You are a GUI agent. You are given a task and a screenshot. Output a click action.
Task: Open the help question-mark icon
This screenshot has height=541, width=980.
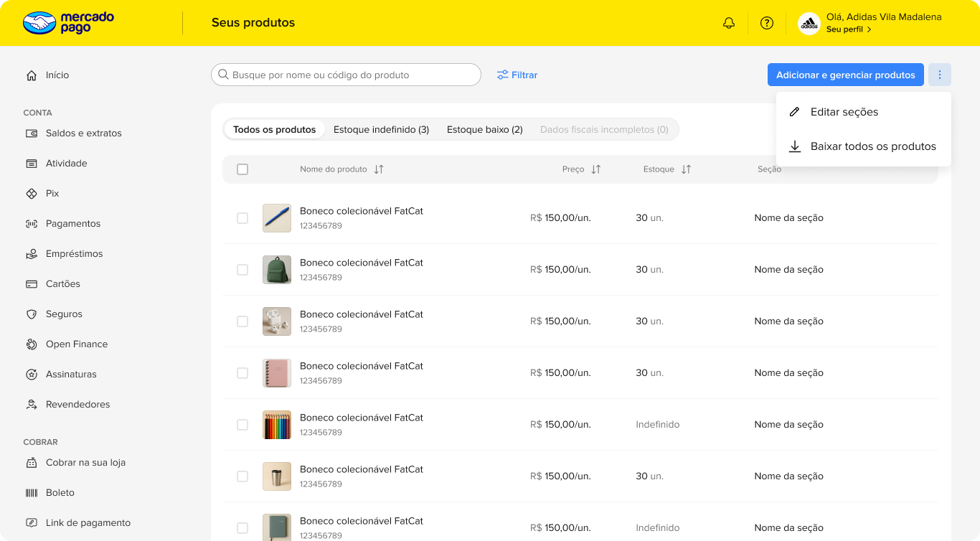tap(767, 23)
